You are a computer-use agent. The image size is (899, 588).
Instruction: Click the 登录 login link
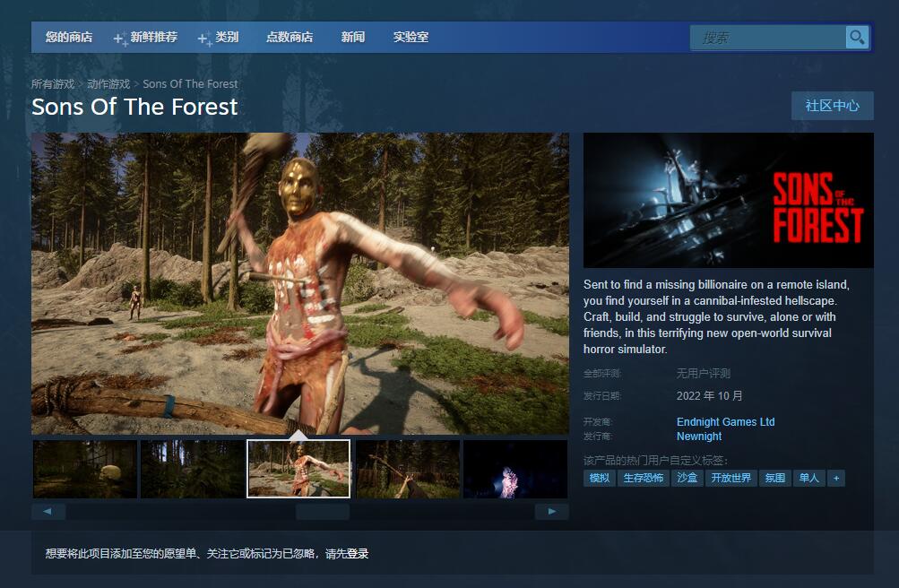tap(358, 554)
